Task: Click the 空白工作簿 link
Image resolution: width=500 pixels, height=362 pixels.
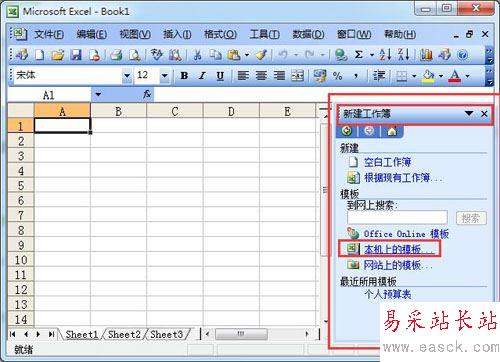Action: point(387,162)
